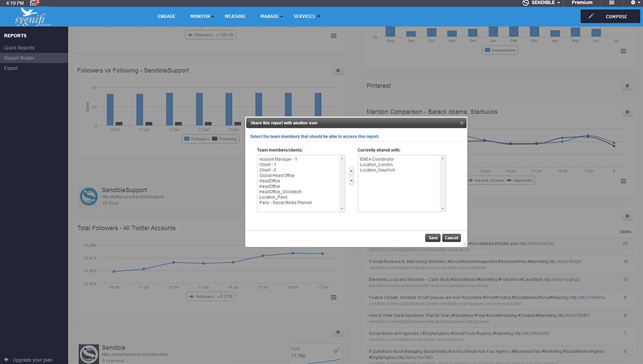643x364 pixels.
Task: Expand the Manage menu dropdown
Action: tap(270, 16)
